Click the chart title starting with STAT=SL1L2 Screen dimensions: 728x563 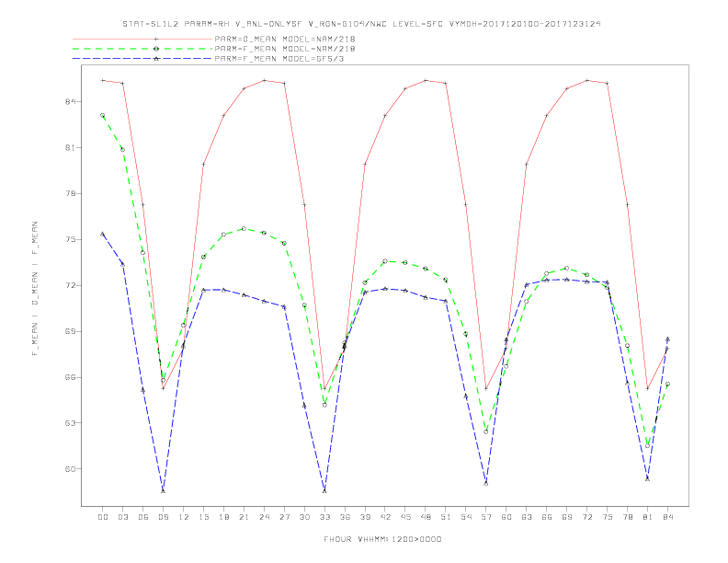click(x=361, y=24)
